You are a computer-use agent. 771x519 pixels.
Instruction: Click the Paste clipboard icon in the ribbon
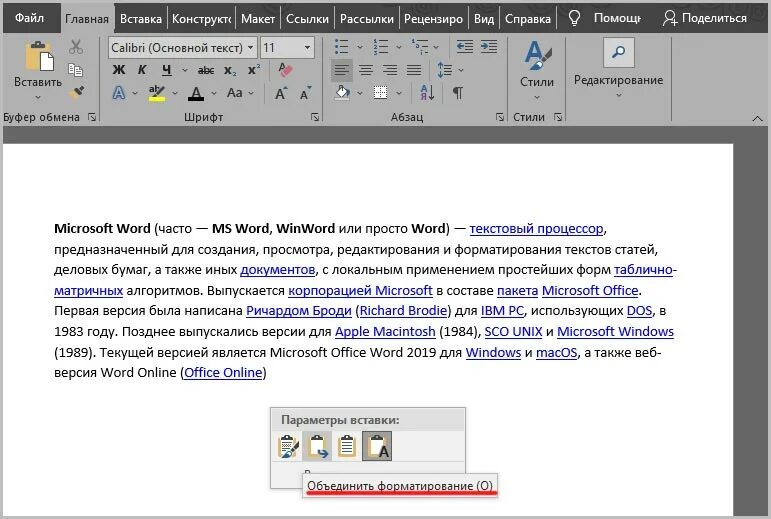click(x=38, y=57)
